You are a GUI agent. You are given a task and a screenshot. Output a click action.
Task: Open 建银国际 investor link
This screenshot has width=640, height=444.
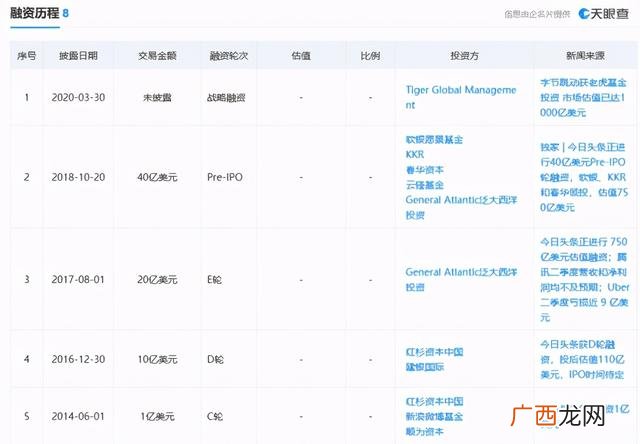click(424, 367)
